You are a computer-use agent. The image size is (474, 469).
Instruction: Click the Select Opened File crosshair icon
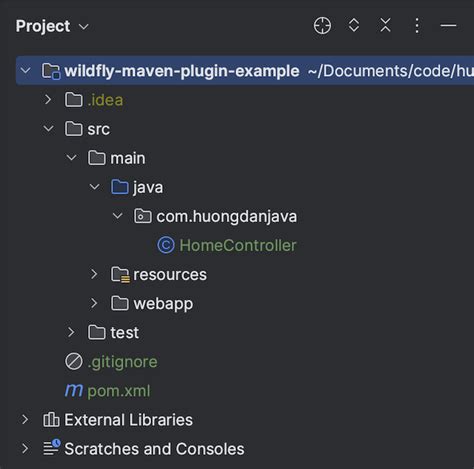click(322, 26)
